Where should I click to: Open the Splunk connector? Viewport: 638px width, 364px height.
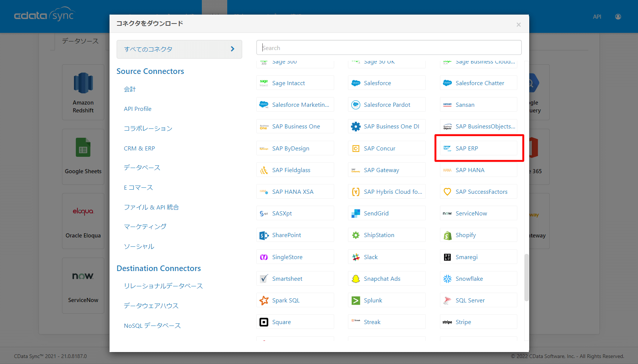point(386,300)
